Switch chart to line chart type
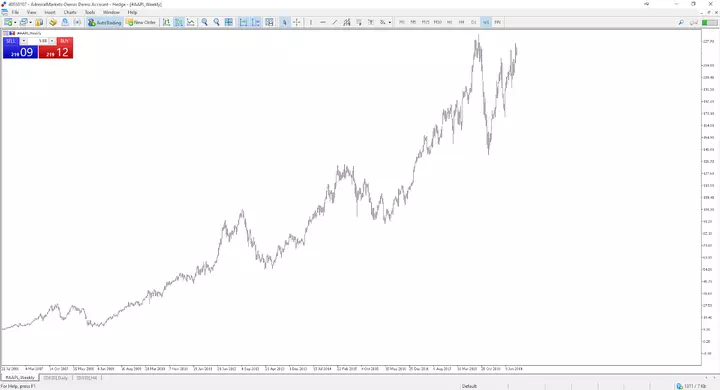The image size is (720, 390). click(x=191, y=22)
